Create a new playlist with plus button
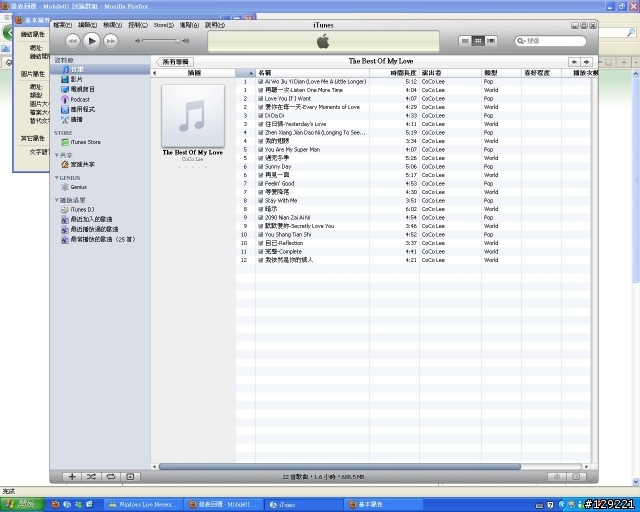Screen dimensions: 640x512 click(72, 476)
